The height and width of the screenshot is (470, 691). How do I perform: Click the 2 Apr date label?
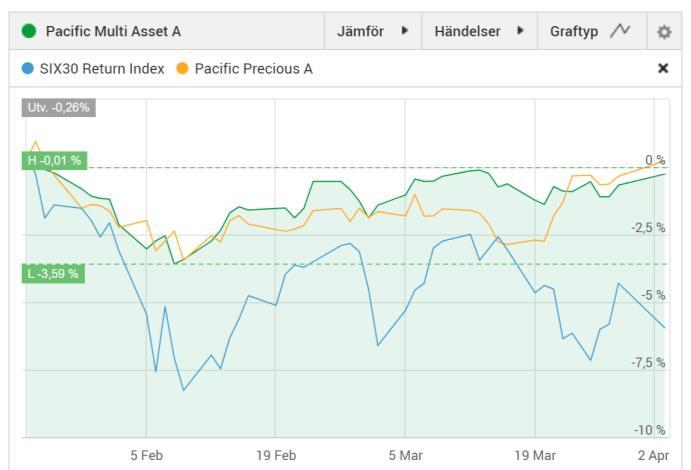[x=654, y=455]
